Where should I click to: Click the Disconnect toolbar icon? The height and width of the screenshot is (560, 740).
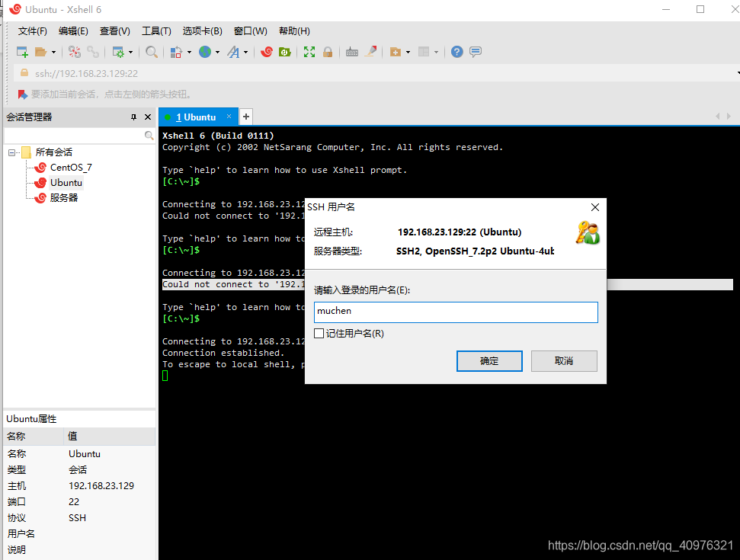coord(75,52)
